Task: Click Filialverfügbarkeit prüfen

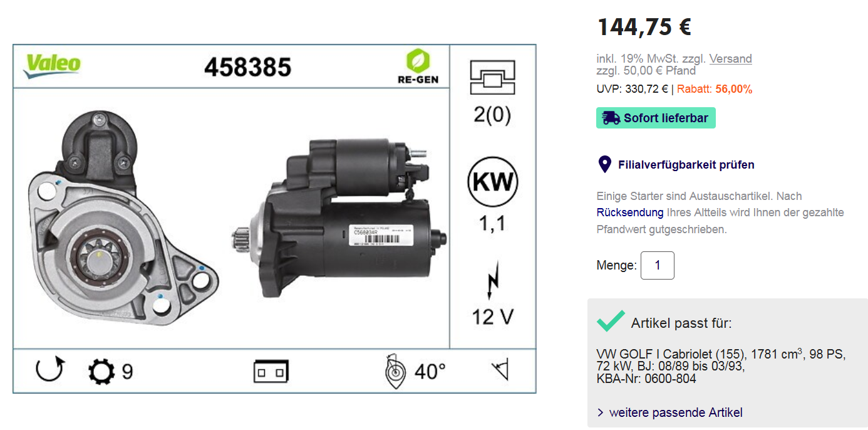Action: (686, 165)
